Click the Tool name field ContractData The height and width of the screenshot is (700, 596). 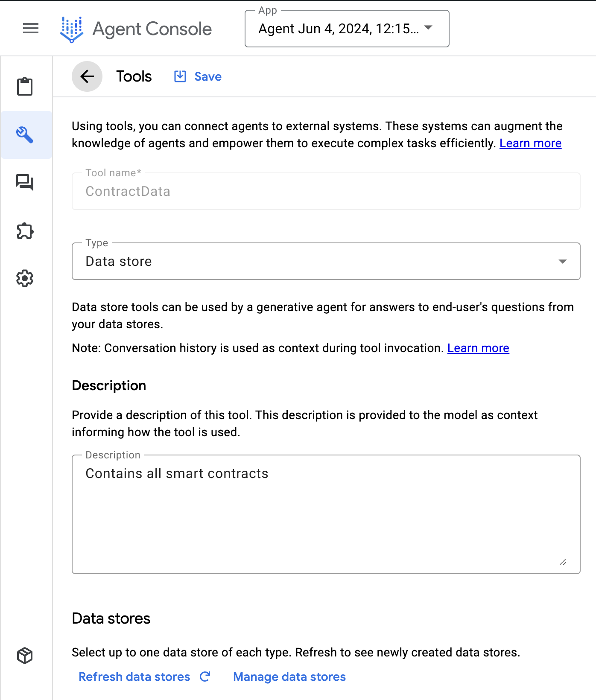(326, 191)
